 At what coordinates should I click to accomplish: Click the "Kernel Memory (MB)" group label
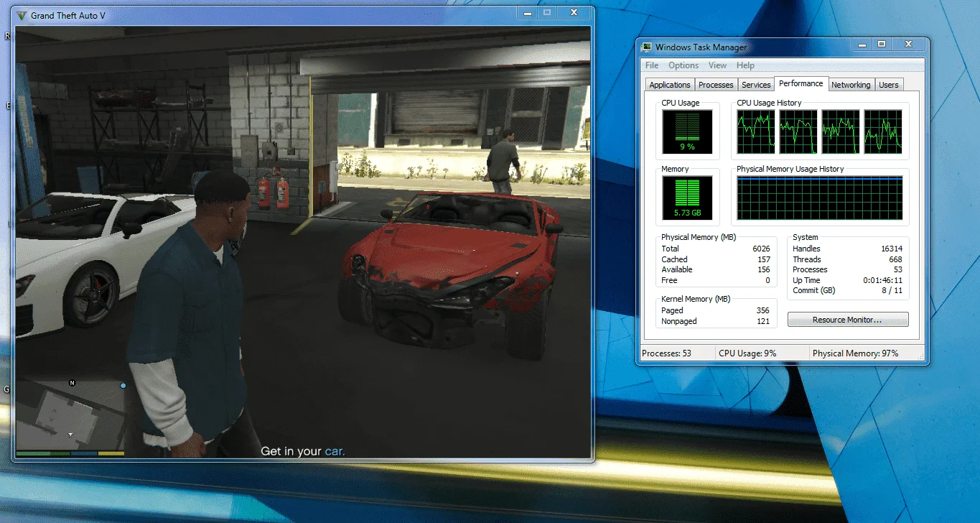coord(694,299)
